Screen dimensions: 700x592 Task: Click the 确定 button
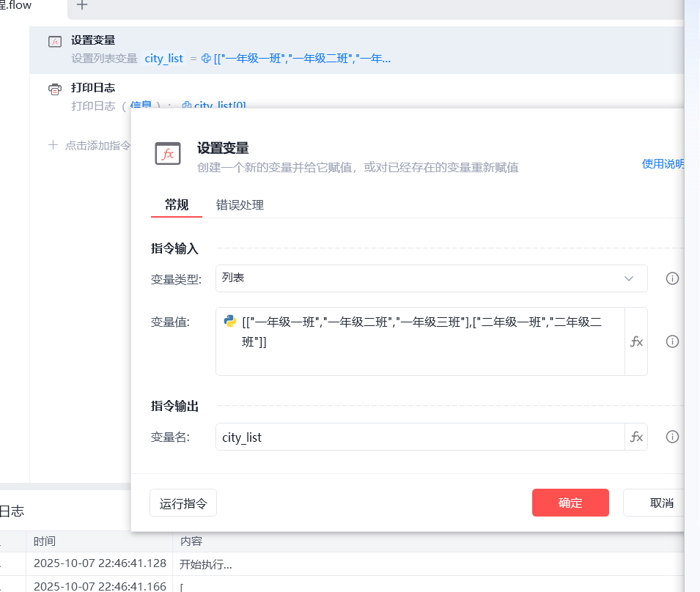(x=570, y=503)
